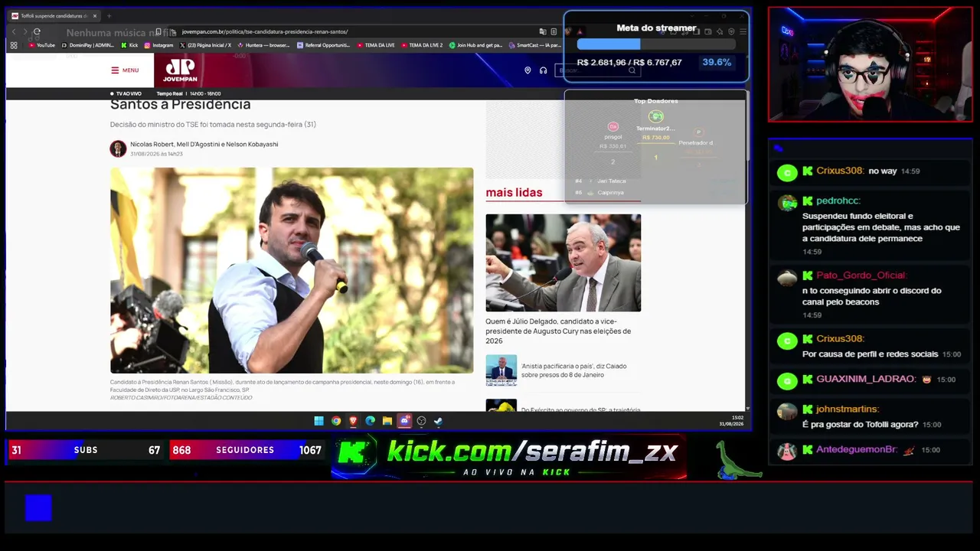
Task: Open the Referral Opportunities bookmark
Action: 323,45
